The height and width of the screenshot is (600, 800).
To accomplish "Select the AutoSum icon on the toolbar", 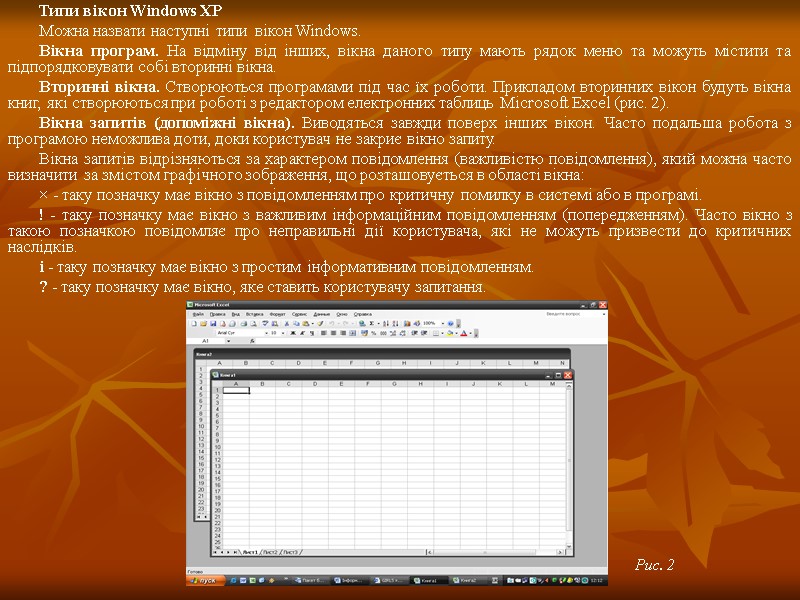I will click(x=371, y=322).
